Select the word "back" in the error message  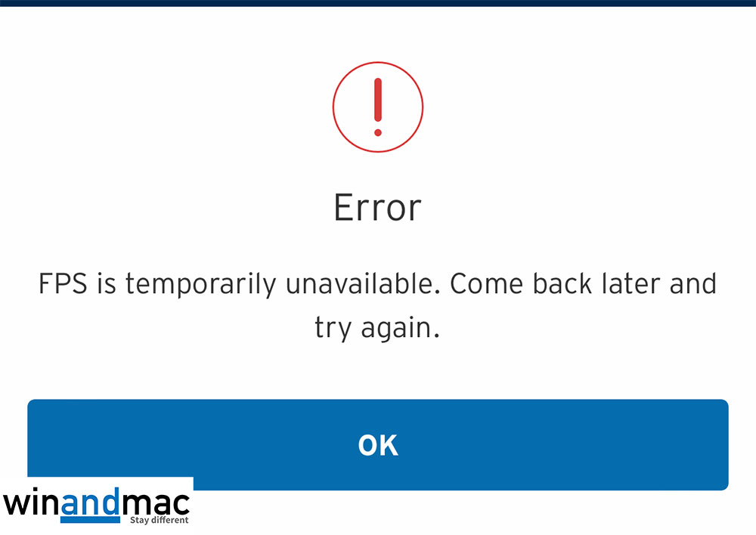coord(562,283)
